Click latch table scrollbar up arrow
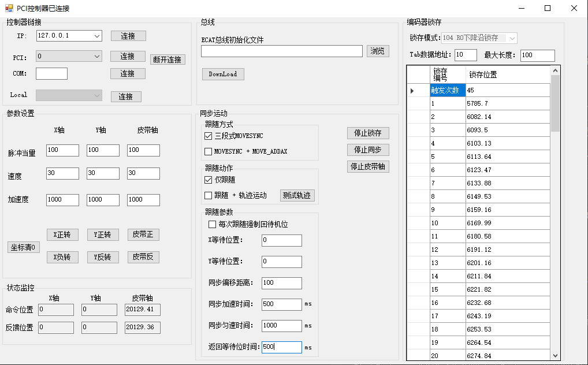Viewport: 588px width, 365px height. click(x=556, y=70)
